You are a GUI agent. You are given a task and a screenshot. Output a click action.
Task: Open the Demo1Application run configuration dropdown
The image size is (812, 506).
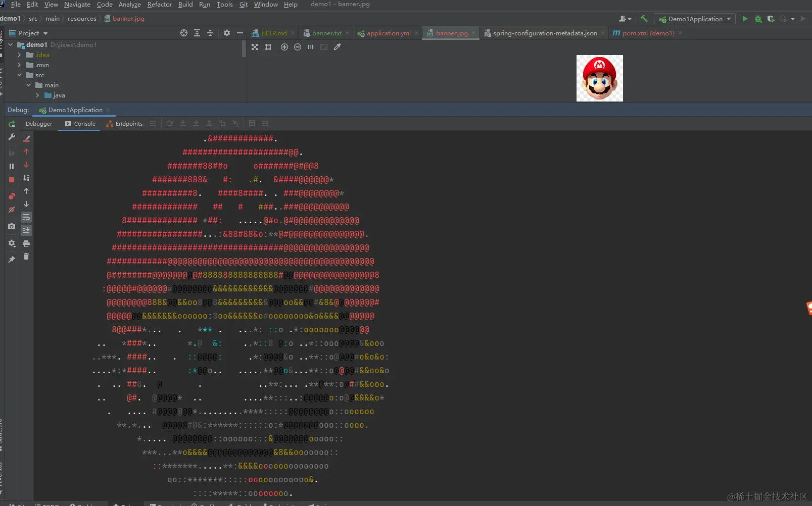point(695,19)
